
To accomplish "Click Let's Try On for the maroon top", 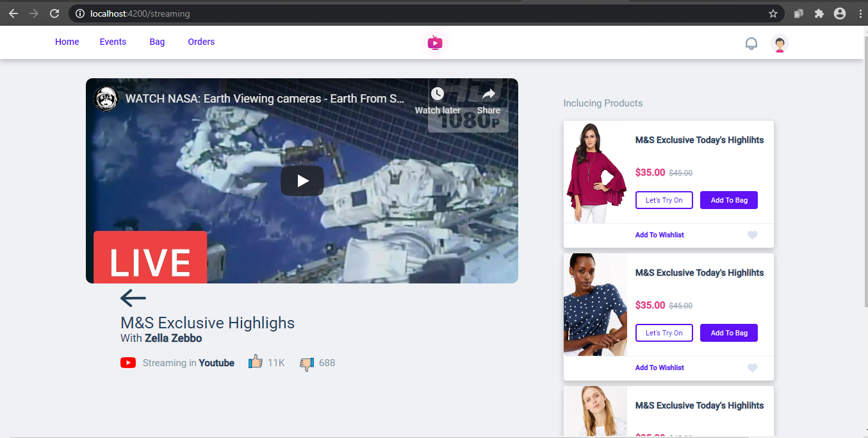I will coord(664,200).
